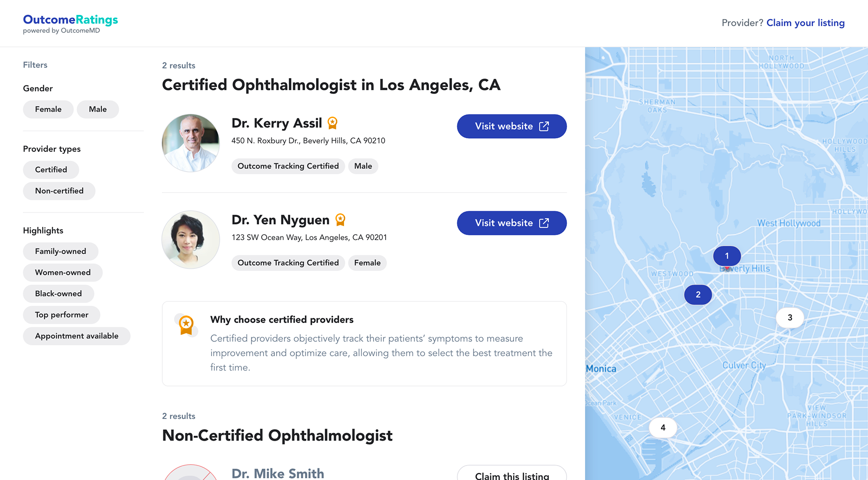This screenshot has height=480, width=868.
Task: Select map marker number 3
Action: coord(790,318)
